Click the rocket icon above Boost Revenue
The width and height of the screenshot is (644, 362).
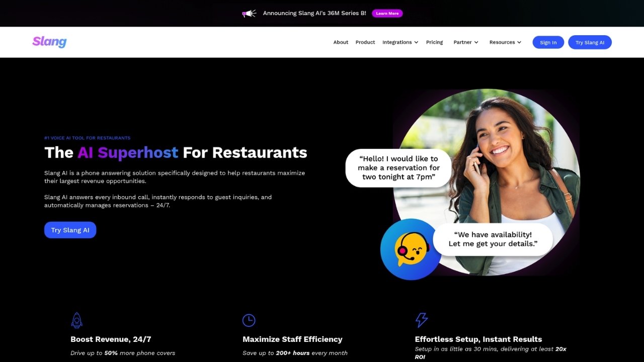click(x=77, y=320)
